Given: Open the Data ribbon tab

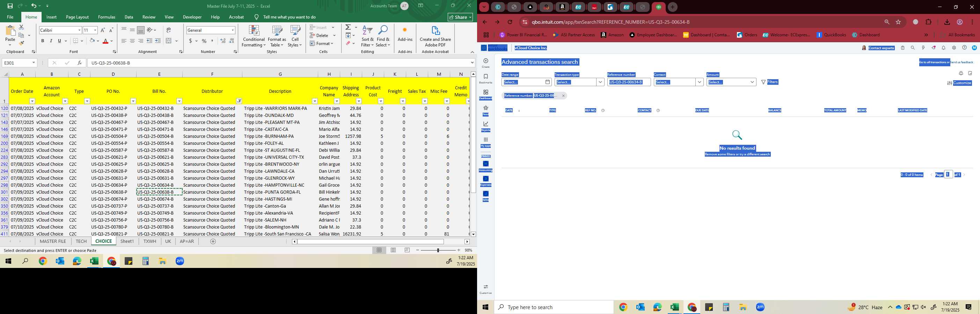Looking at the screenshot, I should point(129,17).
